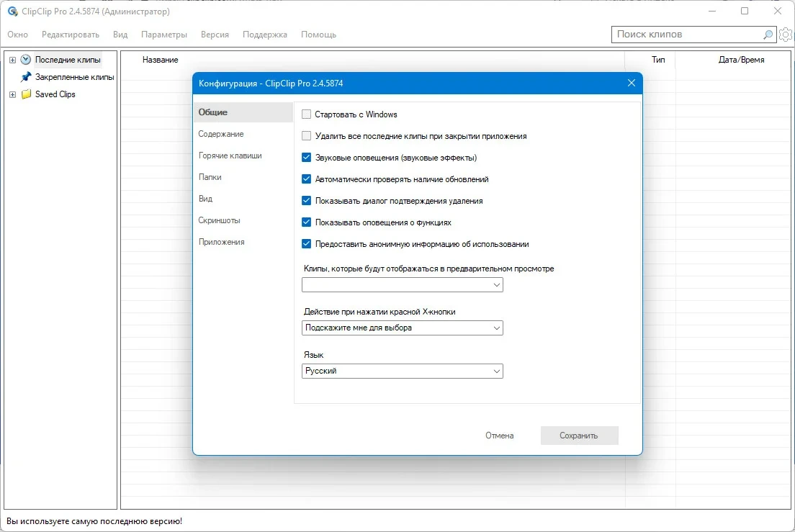Screen dimensions: 795x532
Task: Maximize the ClipClip Pro window
Action: [745, 11]
